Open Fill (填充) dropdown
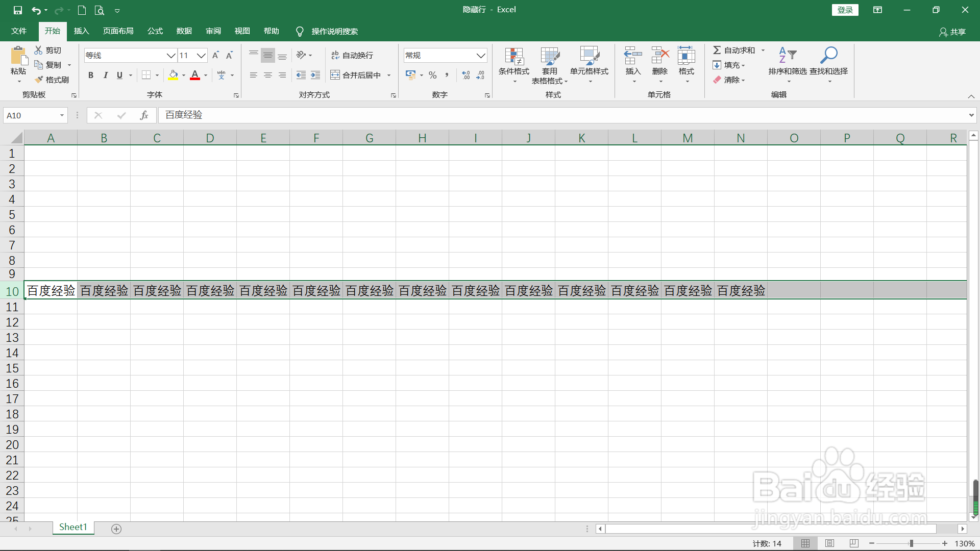Screen dimensions: 980x551 point(729,65)
